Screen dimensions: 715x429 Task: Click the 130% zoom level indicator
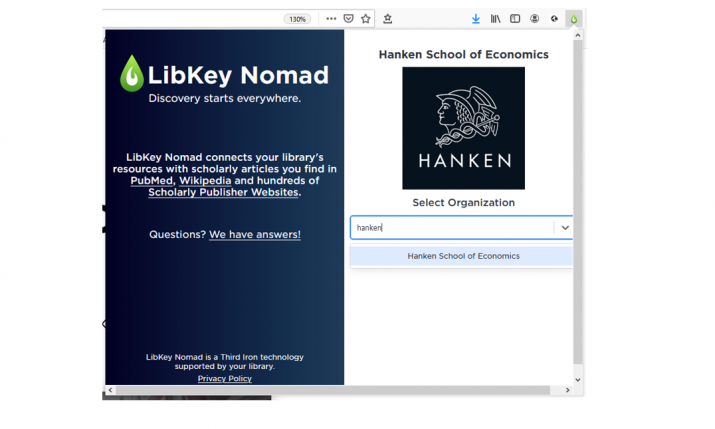[297, 18]
